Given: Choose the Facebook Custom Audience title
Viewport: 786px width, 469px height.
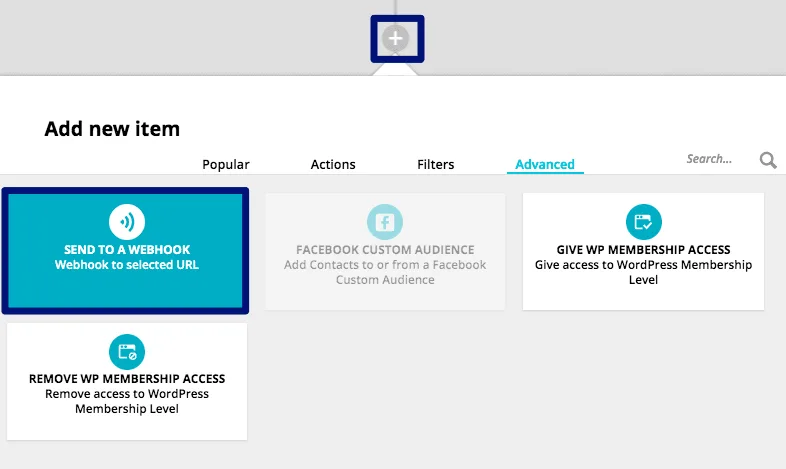Looking at the screenshot, I should [x=385, y=250].
